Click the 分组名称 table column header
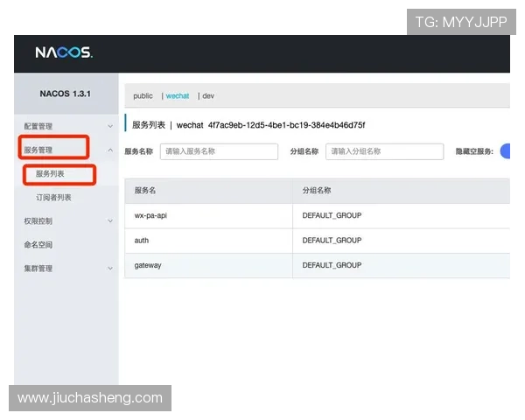The image size is (525, 420). [x=317, y=190]
